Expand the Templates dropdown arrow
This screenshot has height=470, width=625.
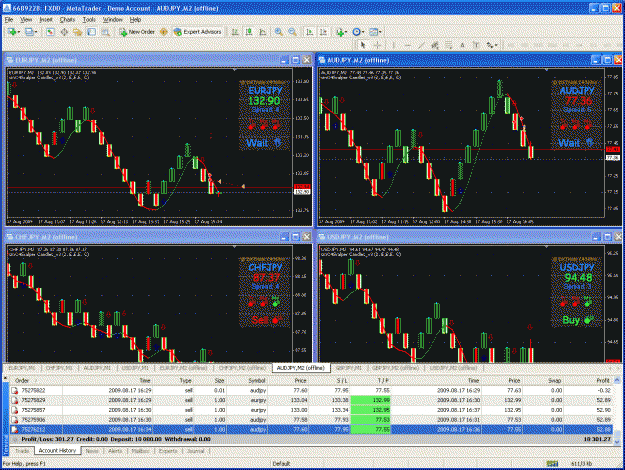pos(380,32)
